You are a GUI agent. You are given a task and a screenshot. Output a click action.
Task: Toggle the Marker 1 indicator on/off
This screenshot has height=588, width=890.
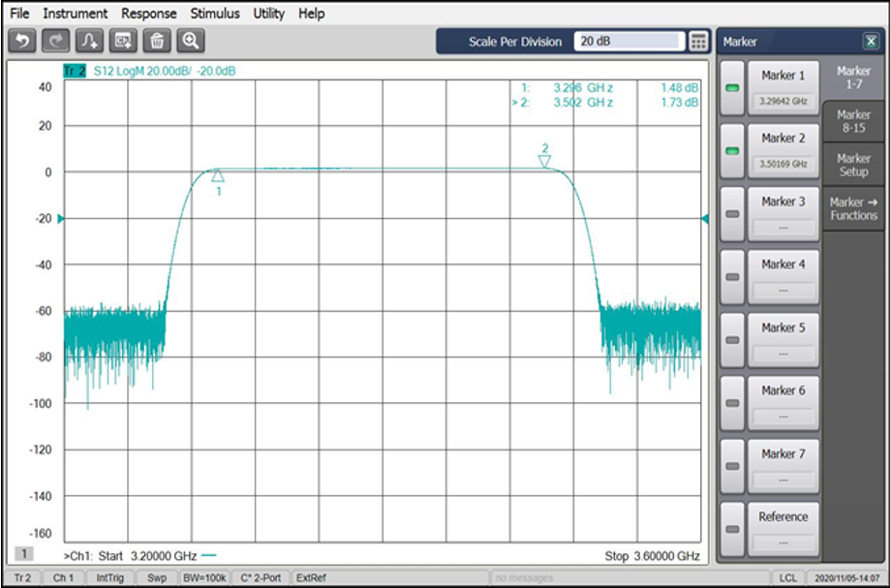(733, 88)
